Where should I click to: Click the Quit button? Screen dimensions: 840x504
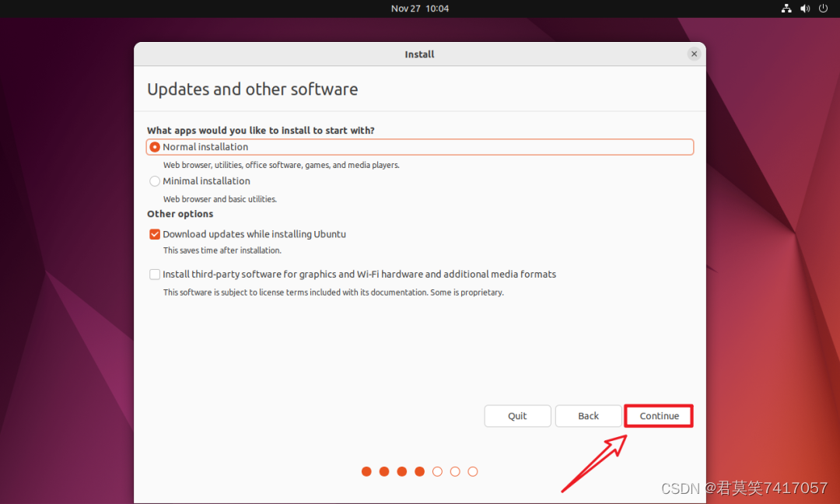click(x=517, y=416)
